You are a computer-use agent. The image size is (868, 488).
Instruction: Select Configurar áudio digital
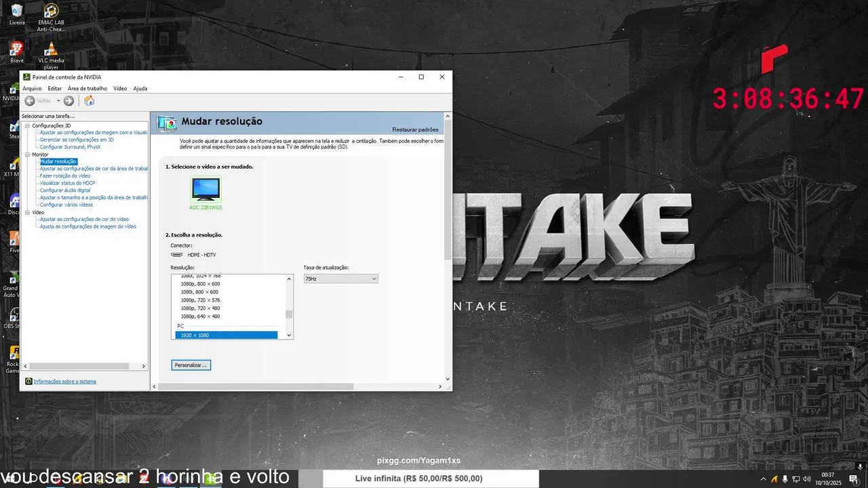(65, 190)
